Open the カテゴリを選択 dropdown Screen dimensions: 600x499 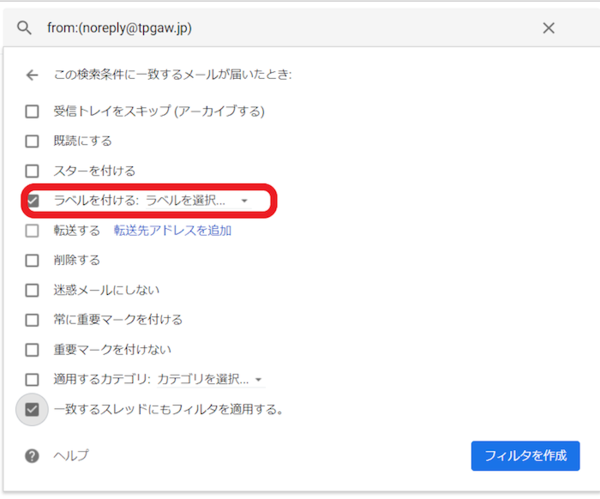coord(210,380)
